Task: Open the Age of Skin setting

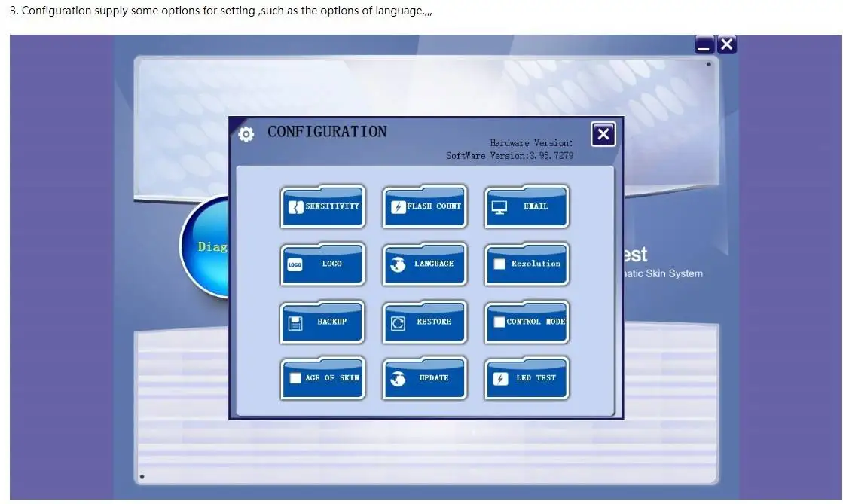Action: pyautogui.click(x=322, y=379)
